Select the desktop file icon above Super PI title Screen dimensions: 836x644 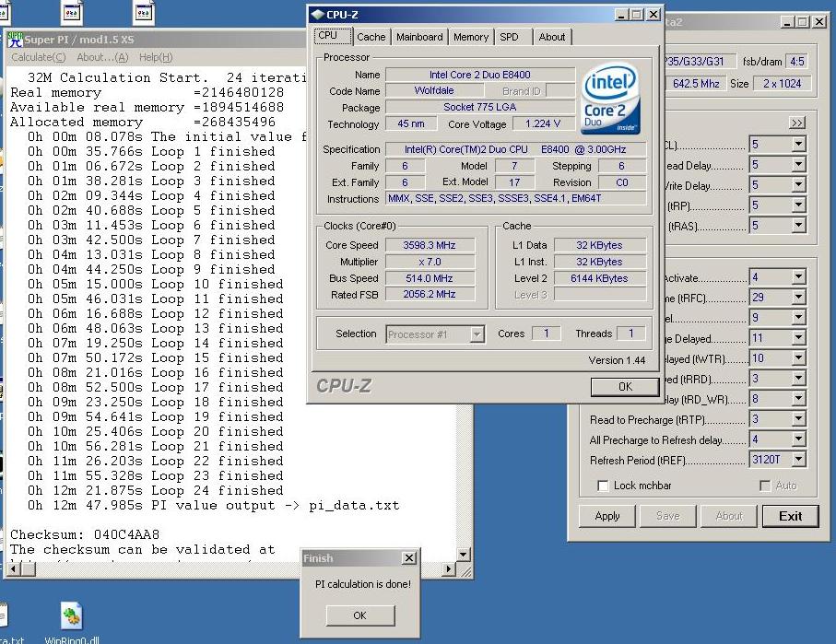144,13
